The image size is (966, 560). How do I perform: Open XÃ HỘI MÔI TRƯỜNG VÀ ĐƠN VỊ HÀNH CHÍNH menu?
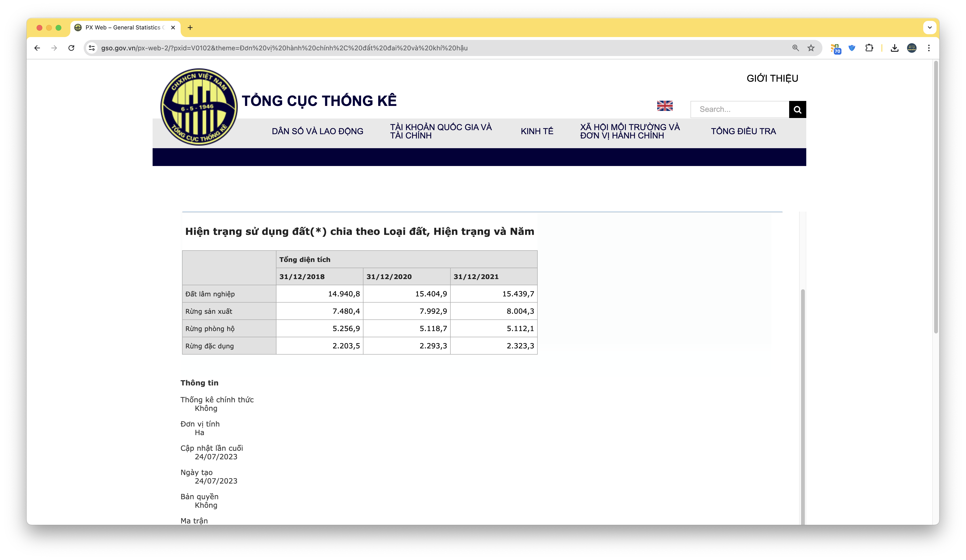click(630, 131)
